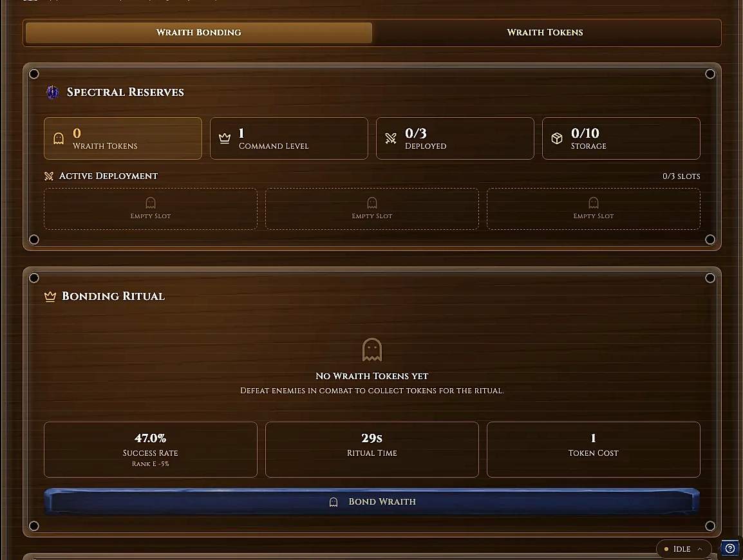Click the Token Cost card
This screenshot has height=560, width=743.
593,450
